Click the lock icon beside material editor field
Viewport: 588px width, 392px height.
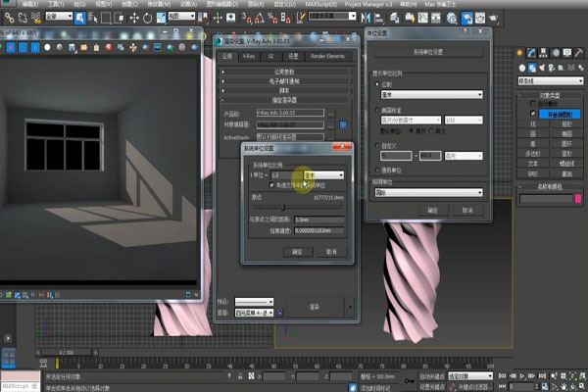(x=343, y=124)
